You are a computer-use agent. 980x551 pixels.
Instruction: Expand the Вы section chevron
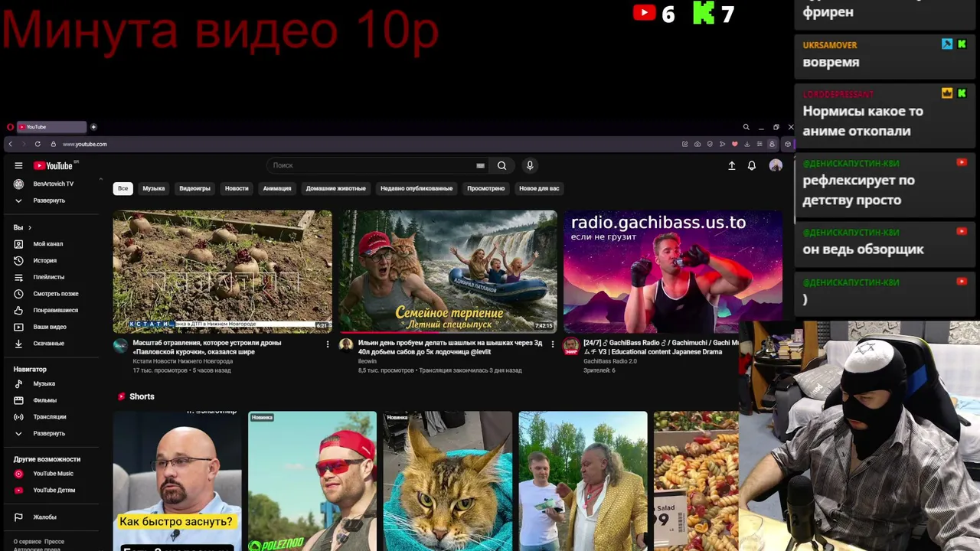coord(29,227)
